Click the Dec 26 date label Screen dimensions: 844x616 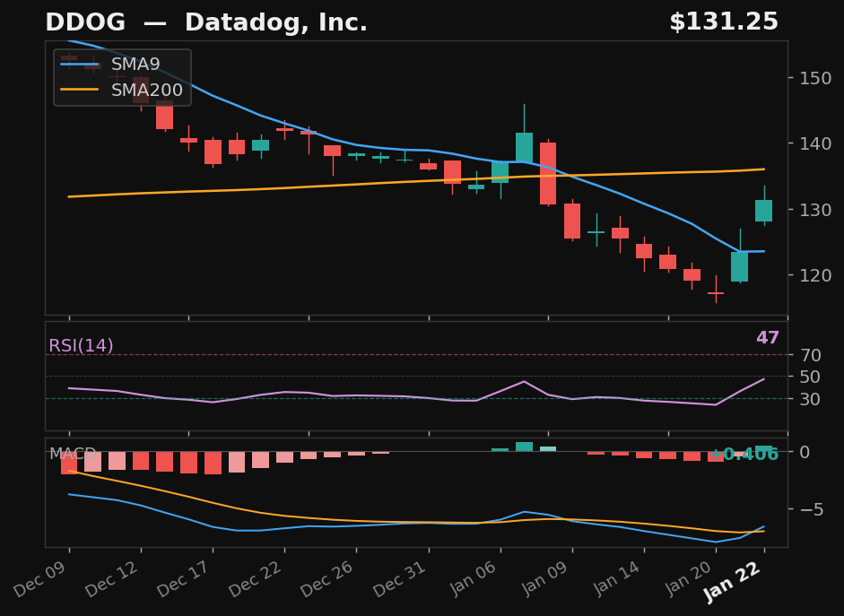(327, 579)
